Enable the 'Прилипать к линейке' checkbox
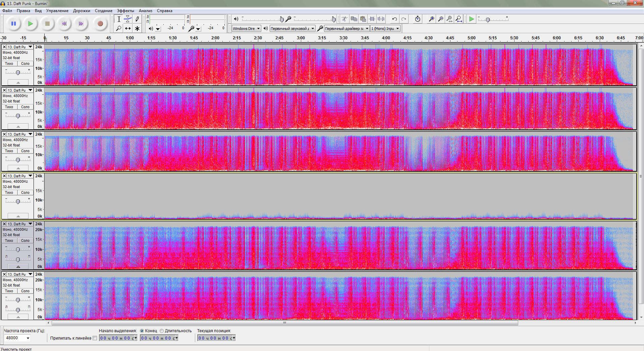644x351 pixels. point(95,338)
